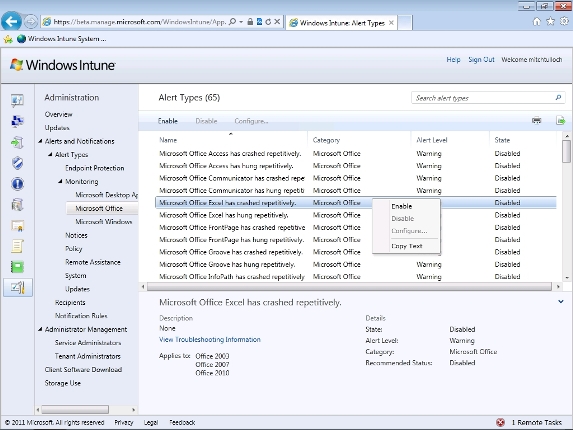Open the Privacy footer link

pyautogui.click(x=124, y=422)
